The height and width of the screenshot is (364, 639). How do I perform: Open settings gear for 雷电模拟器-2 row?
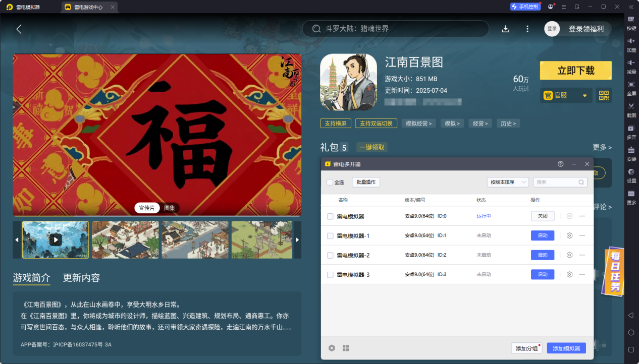click(x=569, y=255)
